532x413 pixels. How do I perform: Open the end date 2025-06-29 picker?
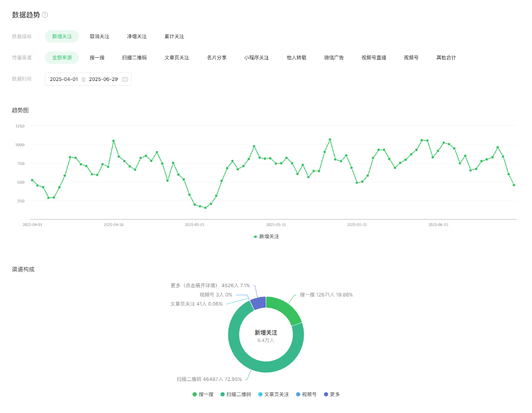[x=103, y=79]
